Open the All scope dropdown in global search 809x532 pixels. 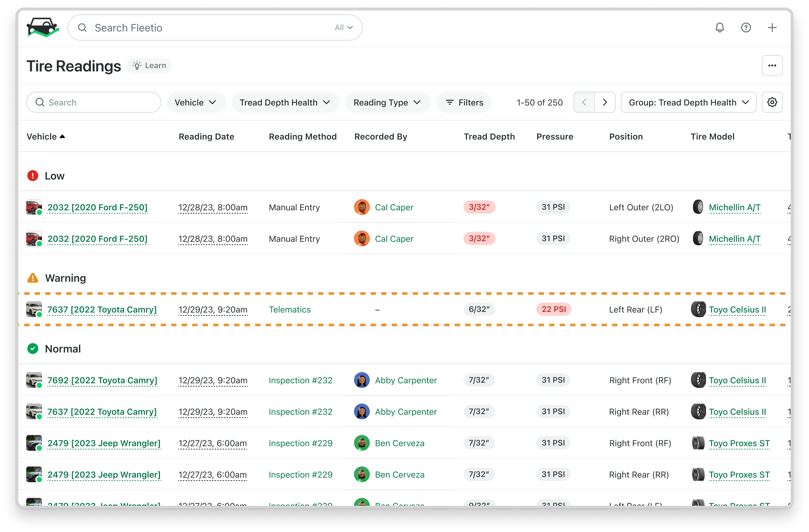pos(344,28)
